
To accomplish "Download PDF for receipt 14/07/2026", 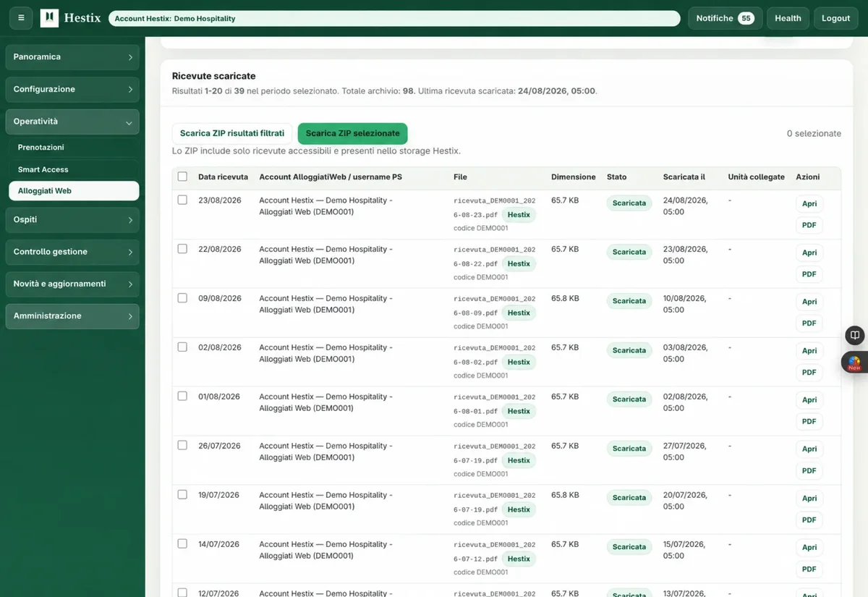I will pos(809,570).
